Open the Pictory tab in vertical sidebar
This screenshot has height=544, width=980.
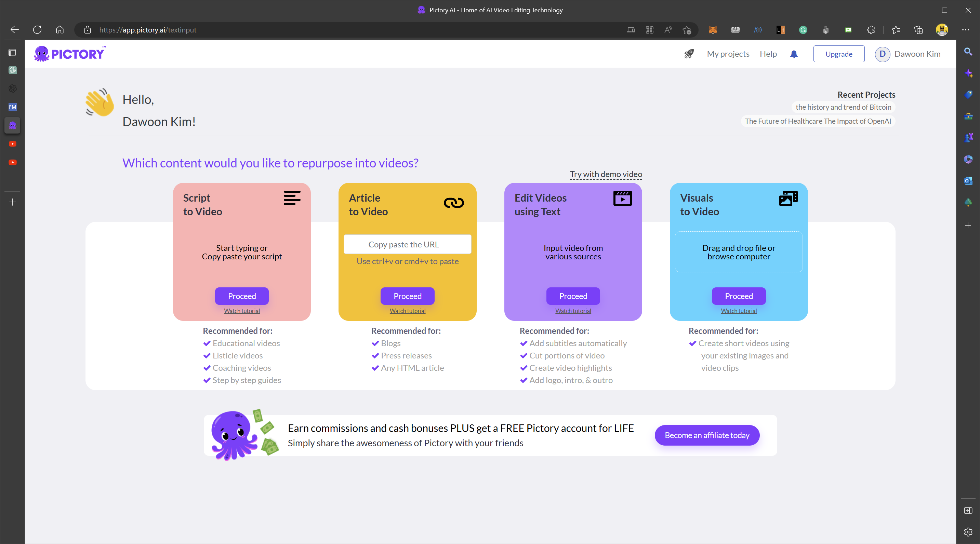pyautogui.click(x=13, y=125)
